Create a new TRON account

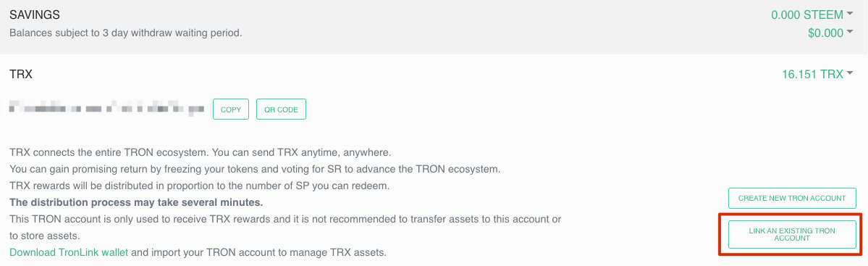click(792, 198)
